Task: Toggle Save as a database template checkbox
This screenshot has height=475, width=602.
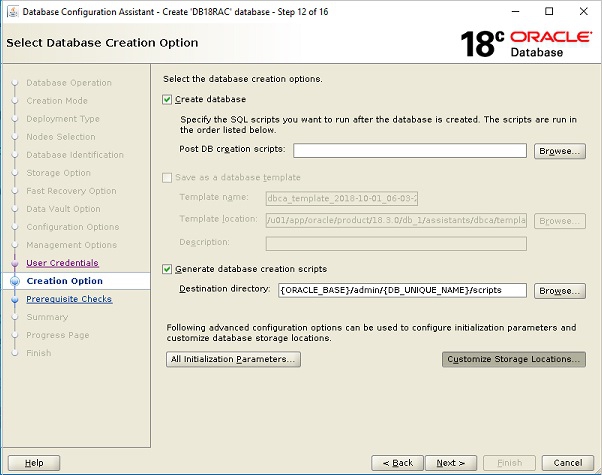Action: 167,178
